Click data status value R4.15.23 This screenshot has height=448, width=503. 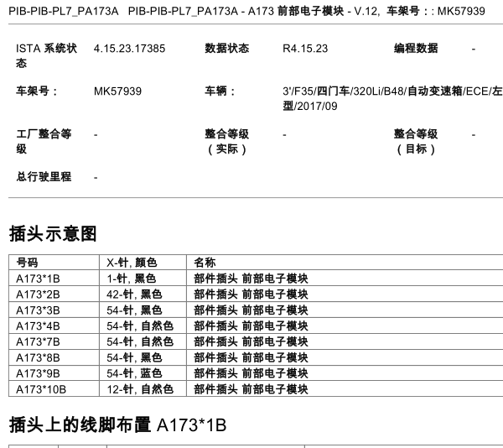pos(305,49)
